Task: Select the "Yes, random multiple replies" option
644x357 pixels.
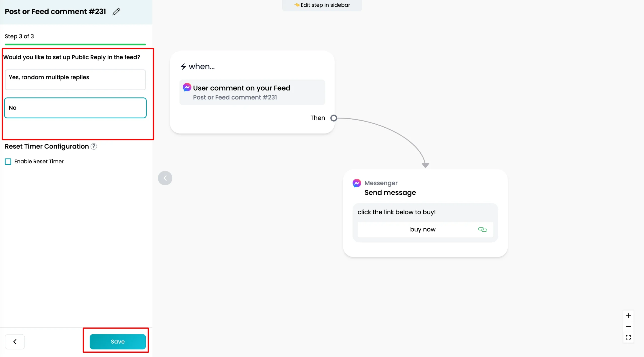Action: [x=75, y=80]
